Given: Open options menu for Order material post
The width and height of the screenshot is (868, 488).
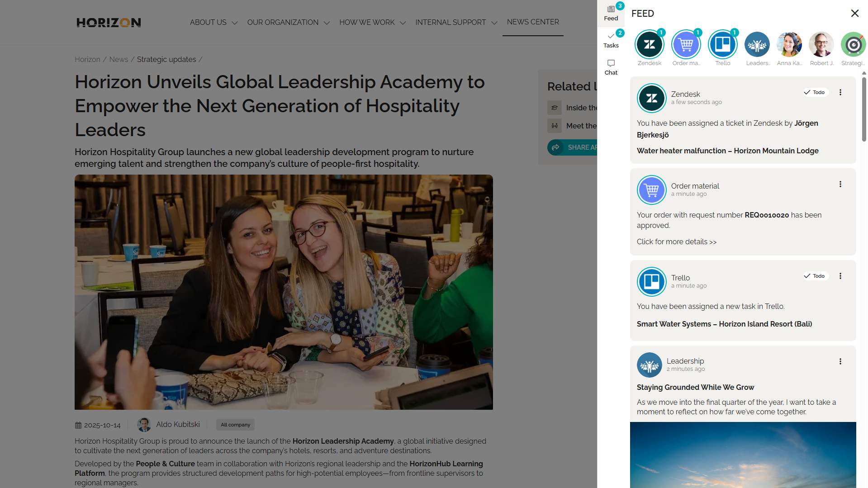Looking at the screenshot, I should [840, 184].
